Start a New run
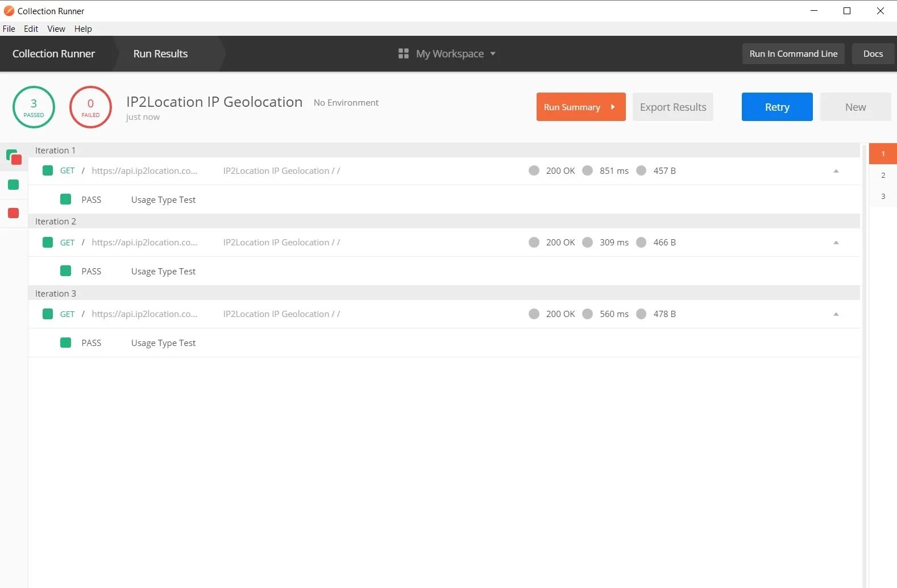 point(856,107)
